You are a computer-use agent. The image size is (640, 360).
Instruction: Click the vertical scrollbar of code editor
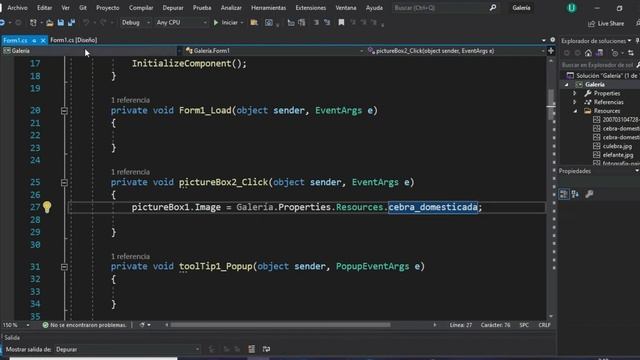coord(551,104)
